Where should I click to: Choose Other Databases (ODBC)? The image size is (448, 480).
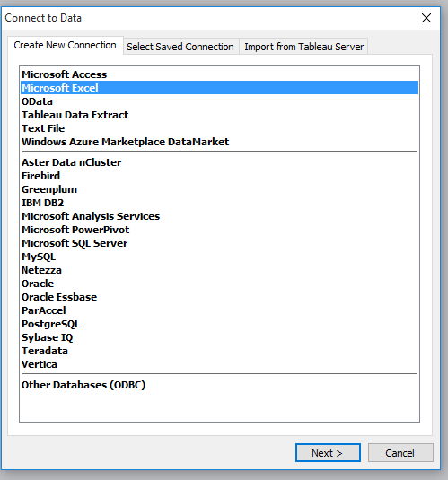point(219,385)
